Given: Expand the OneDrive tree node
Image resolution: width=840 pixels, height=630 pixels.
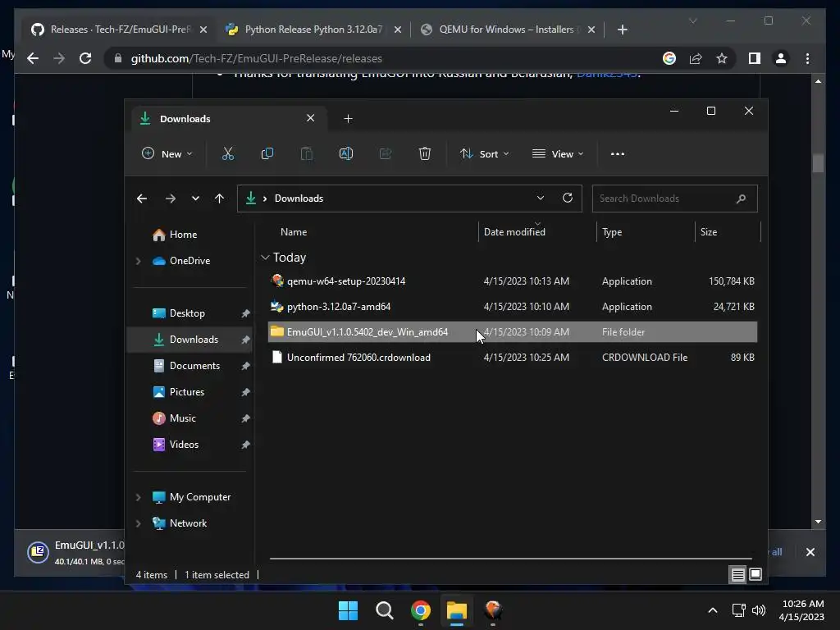Looking at the screenshot, I should (x=138, y=261).
